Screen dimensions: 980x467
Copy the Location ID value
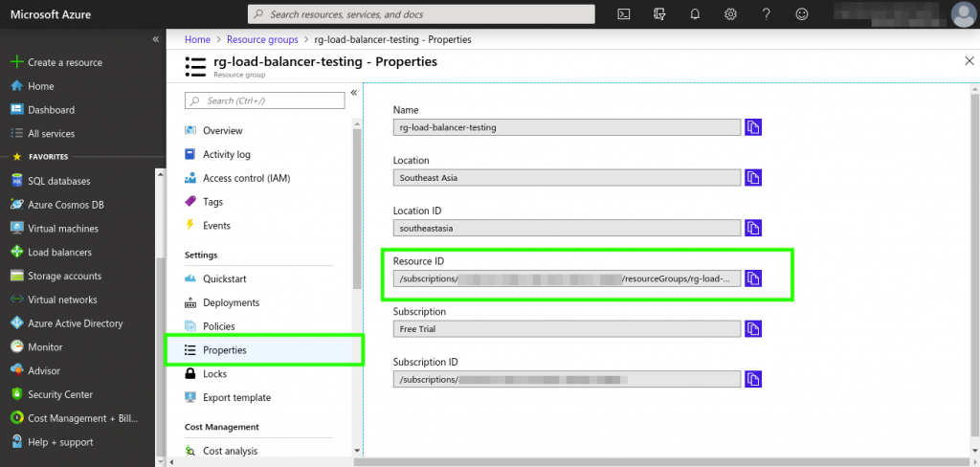(753, 228)
